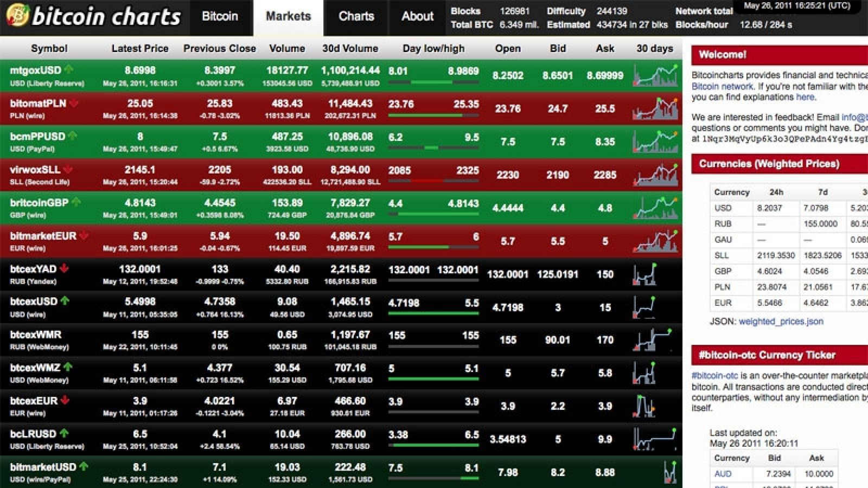Click the green up arrow beside mtgoxUSD
868x488 pixels.
(x=69, y=69)
